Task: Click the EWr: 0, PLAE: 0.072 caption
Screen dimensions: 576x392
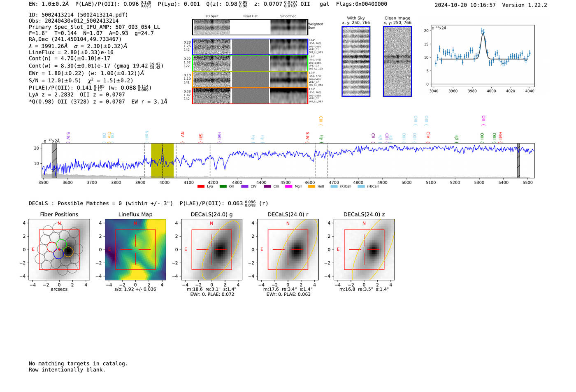Action: (212, 294)
